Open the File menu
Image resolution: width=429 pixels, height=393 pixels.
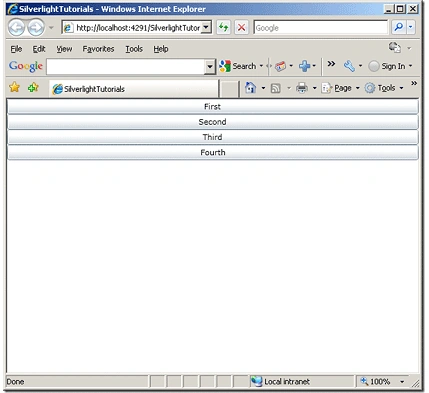pos(16,49)
